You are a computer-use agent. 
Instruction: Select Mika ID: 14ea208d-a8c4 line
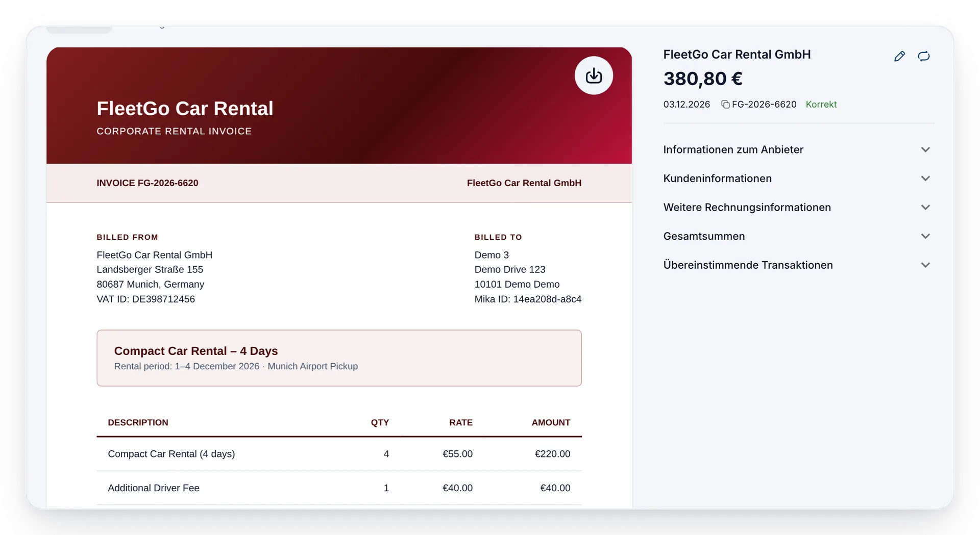click(528, 299)
